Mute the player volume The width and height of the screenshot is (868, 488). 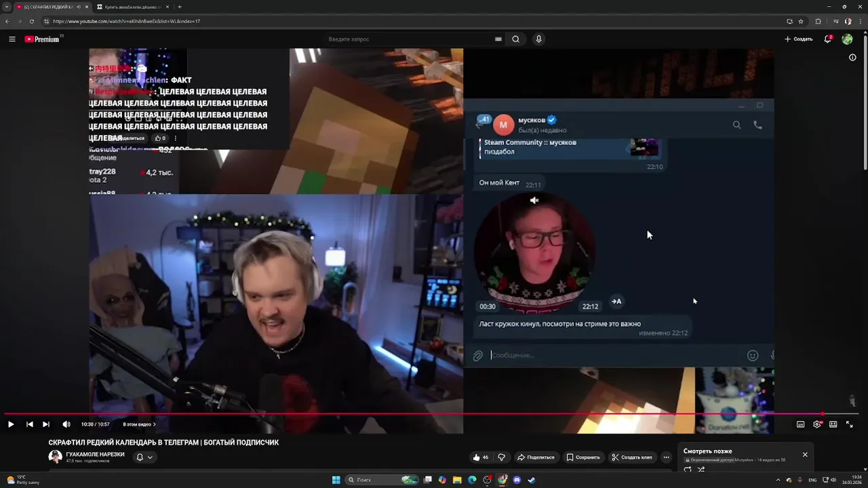pyautogui.click(x=66, y=424)
